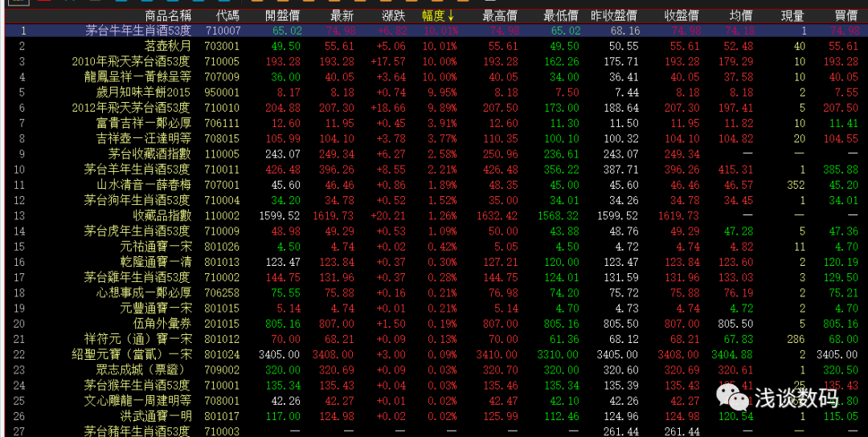The width and height of the screenshot is (868, 437).
Task: Click code 710007
Action: [223, 31]
